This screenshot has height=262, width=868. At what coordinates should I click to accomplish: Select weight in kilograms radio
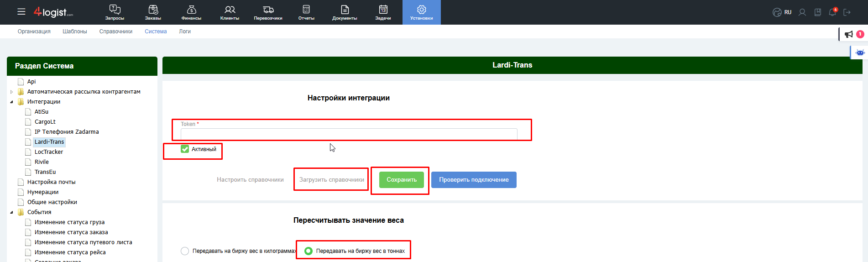(x=185, y=251)
